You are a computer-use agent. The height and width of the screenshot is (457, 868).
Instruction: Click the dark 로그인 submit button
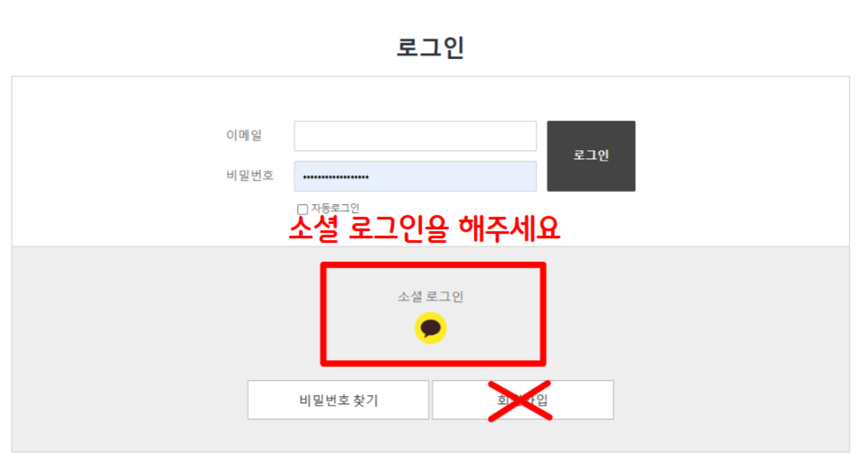tap(591, 156)
